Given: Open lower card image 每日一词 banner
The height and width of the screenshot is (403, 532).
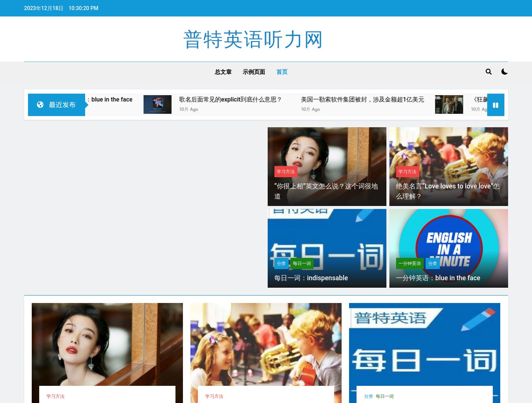Looking at the screenshot, I should [x=424, y=344].
